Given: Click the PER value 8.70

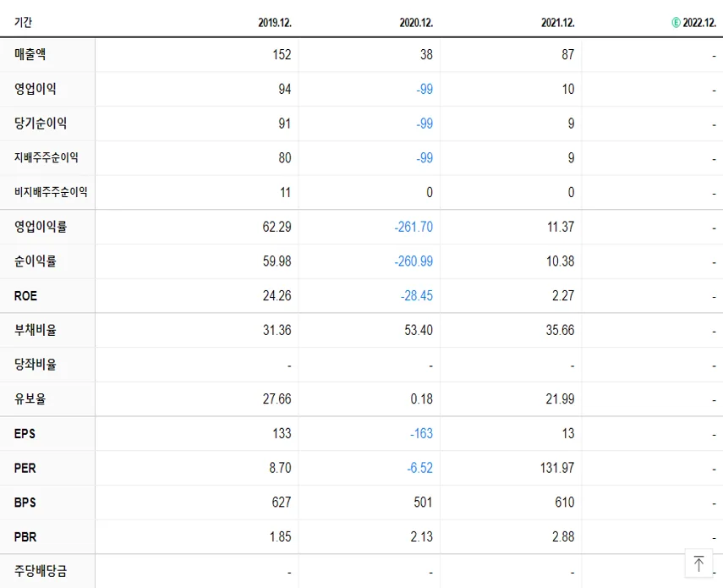Looking at the screenshot, I should pyautogui.click(x=281, y=468).
